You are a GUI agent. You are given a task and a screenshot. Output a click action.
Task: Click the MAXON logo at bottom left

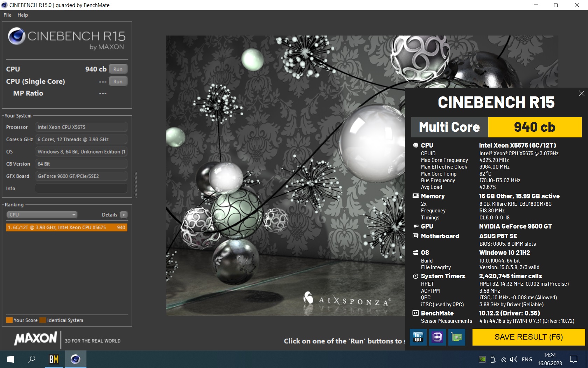(x=35, y=339)
